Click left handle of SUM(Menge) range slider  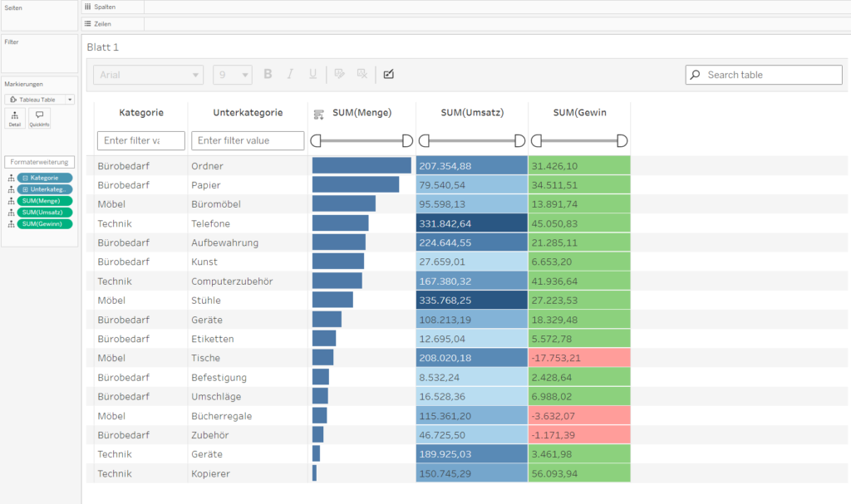[316, 141]
